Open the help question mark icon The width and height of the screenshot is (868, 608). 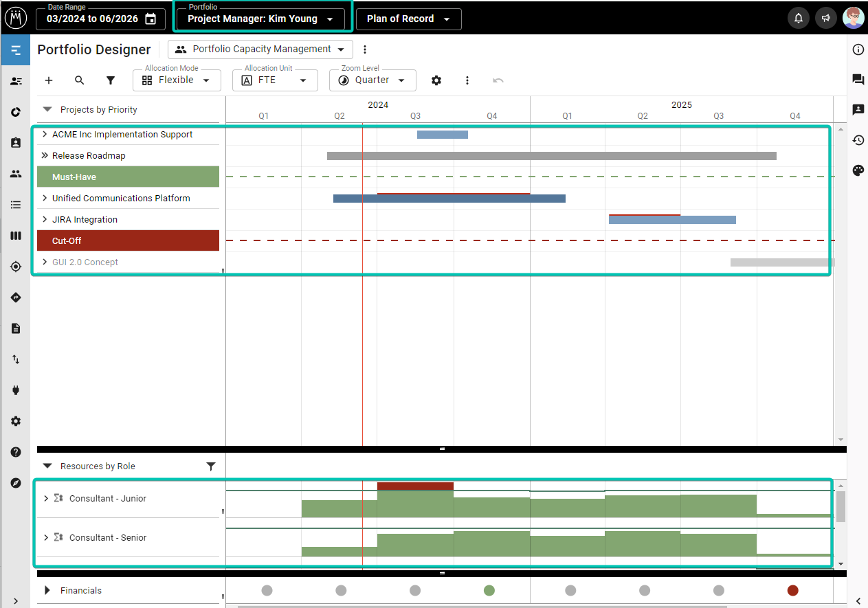click(x=15, y=452)
